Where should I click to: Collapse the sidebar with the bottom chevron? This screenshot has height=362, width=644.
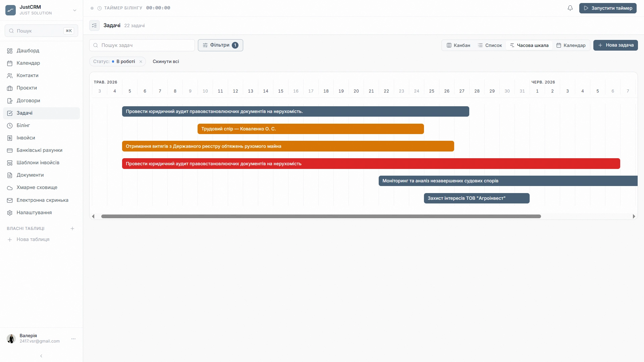pyautogui.click(x=41, y=356)
